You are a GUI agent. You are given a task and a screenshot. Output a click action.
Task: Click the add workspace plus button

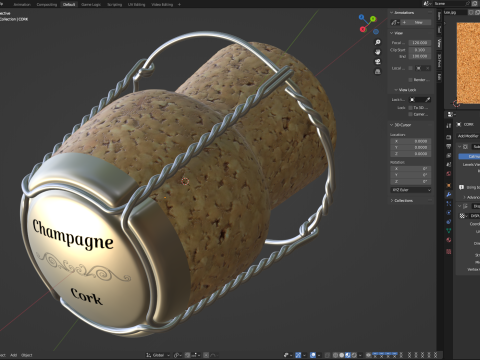[179, 4]
